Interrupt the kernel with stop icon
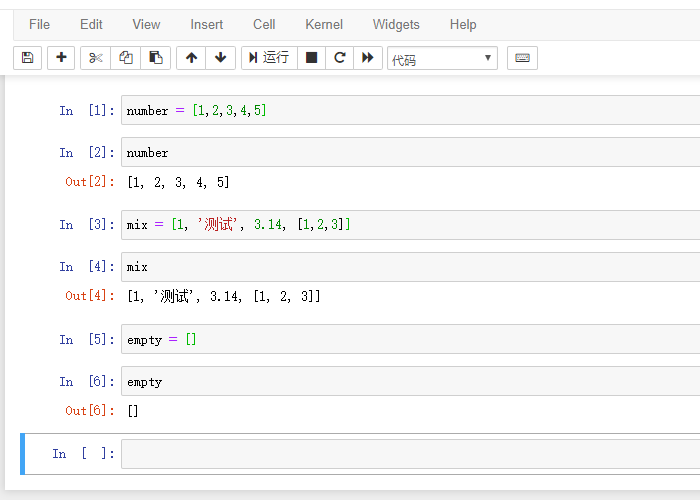Image resolution: width=700 pixels, height=500 pixels. [x=312, y=58]
